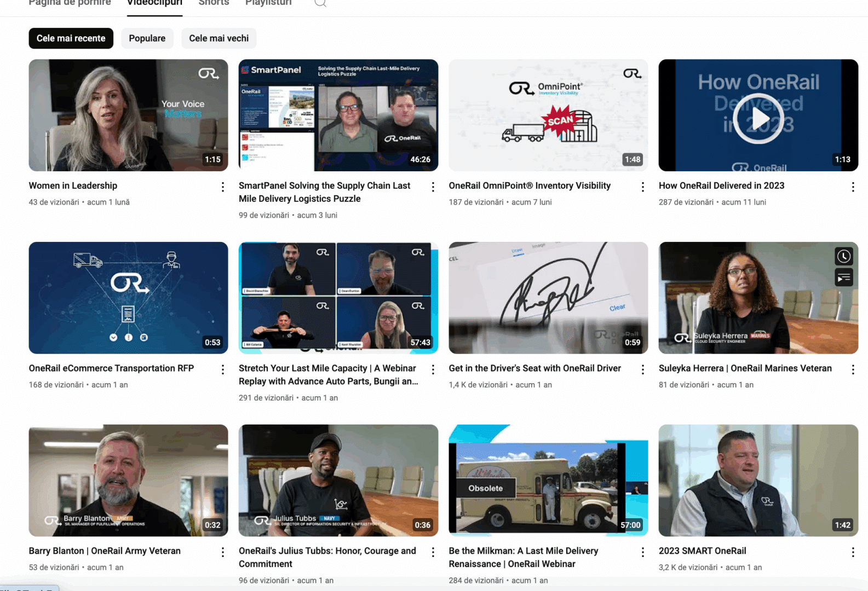Open How OneRail Delivered in 2023 title
Screen dimensions: 868x591
pyautogui.click(x=721, y=186)
